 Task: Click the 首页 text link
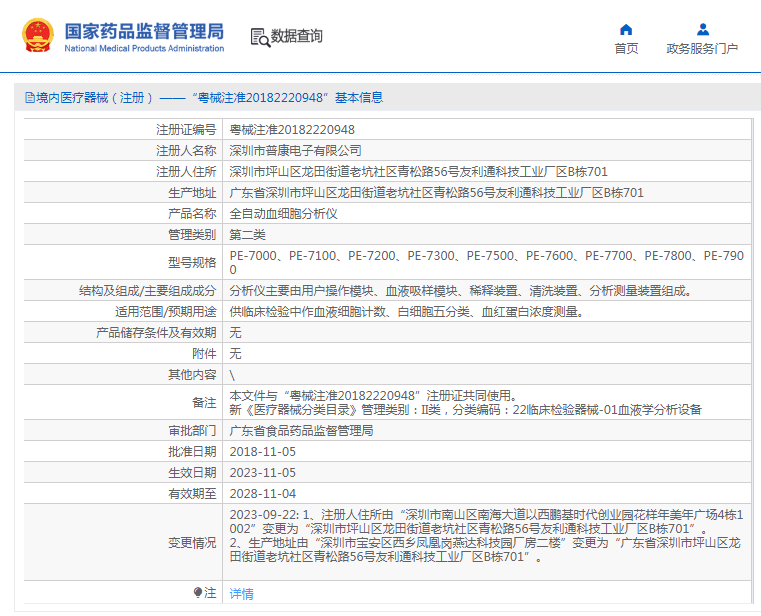(626, 49)
